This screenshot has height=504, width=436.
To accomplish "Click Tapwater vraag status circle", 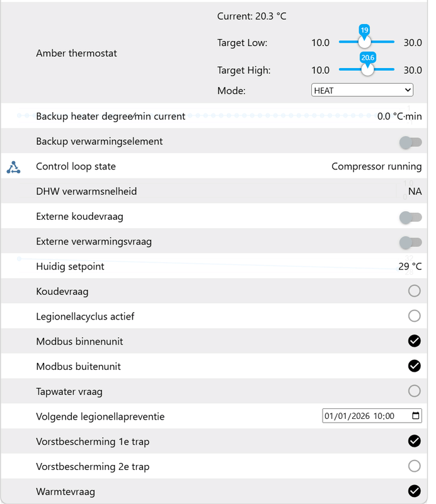I will 414,391.
